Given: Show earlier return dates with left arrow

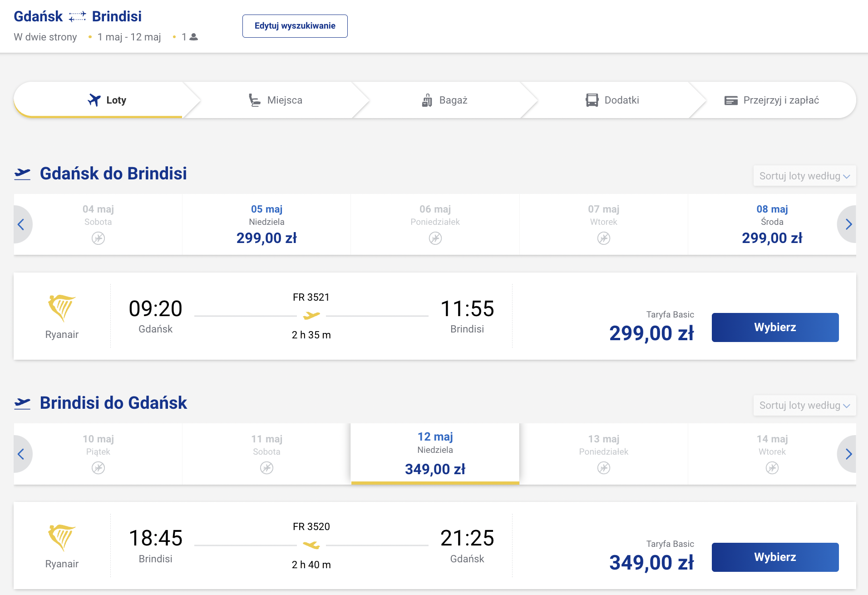Looking at the screenshot, I should tap(21, 454).
